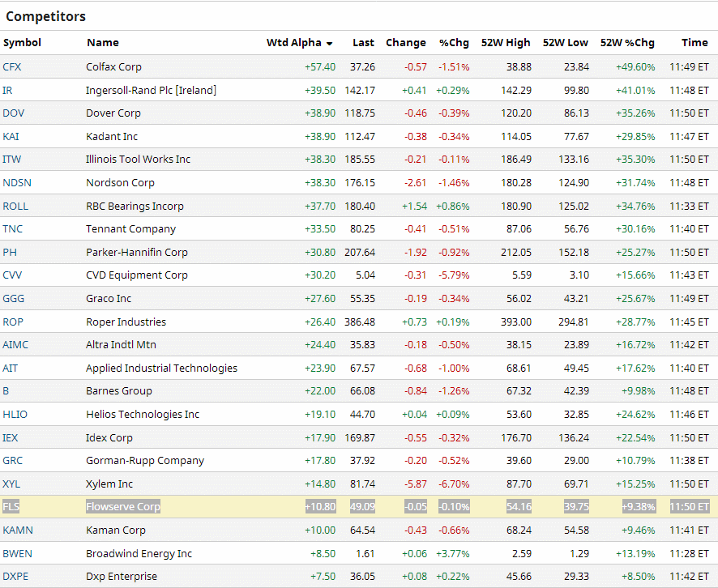
Task: Sort table by 52W Low header
Action: [565, 43]
